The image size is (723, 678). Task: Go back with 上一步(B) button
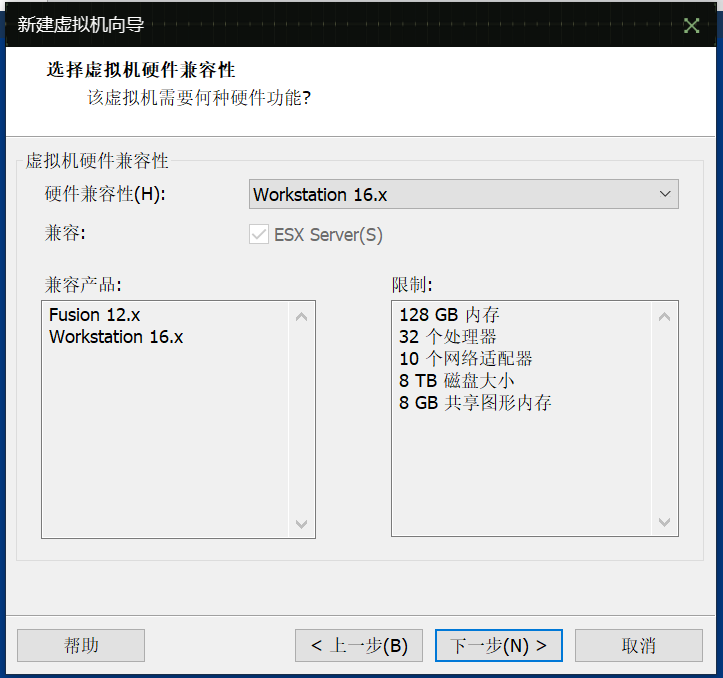tap(359, 645)
